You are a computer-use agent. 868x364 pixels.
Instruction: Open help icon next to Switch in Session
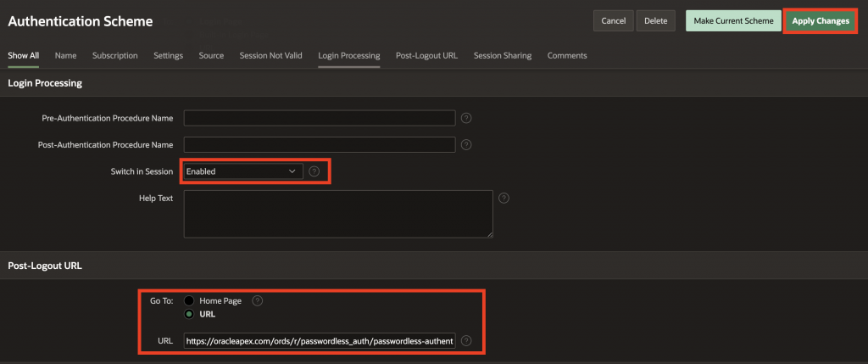(x=314, y=171)
